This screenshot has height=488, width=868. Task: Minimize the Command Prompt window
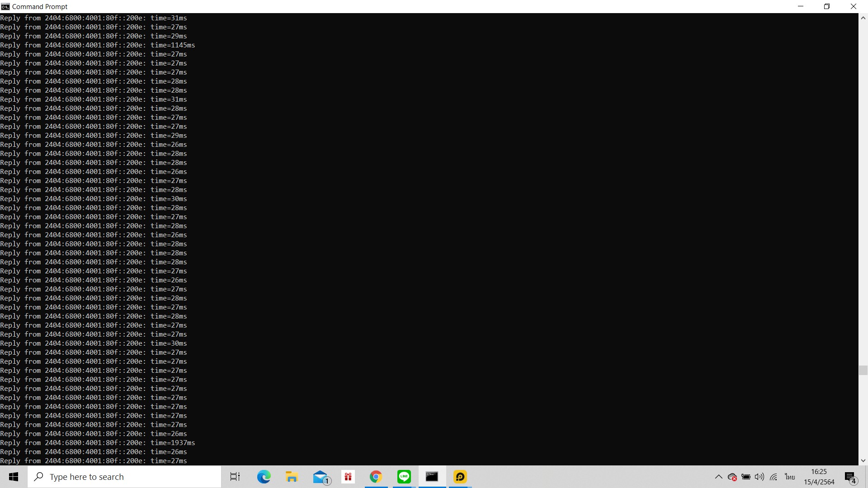[x=801, y=6]
